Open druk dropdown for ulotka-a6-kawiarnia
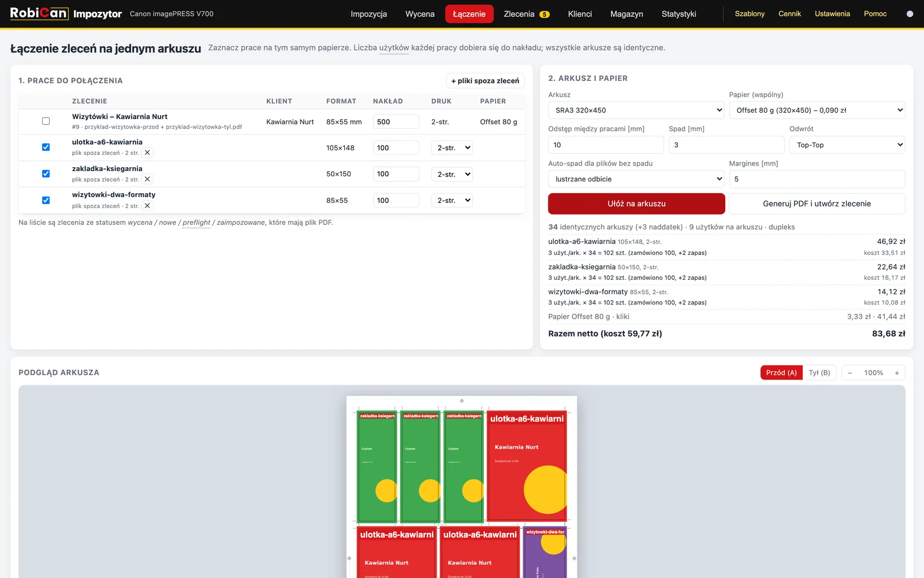 [x=452, y=148]
